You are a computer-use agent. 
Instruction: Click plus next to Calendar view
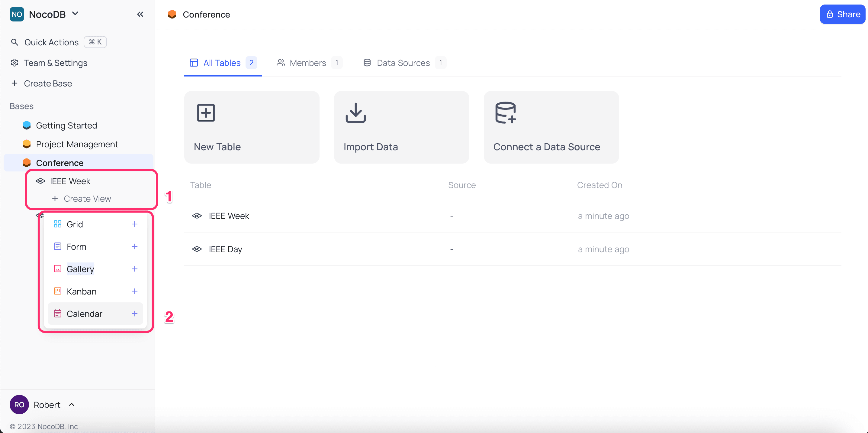(x=134, y=314)
